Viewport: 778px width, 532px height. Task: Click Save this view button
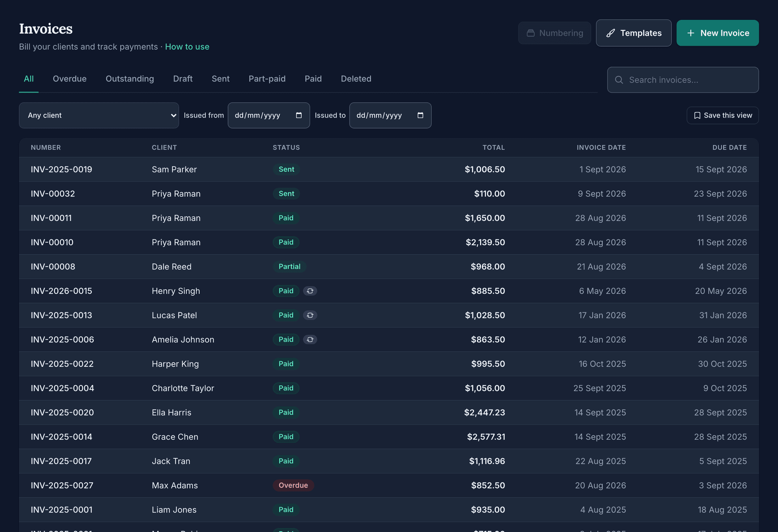(722, 115)
